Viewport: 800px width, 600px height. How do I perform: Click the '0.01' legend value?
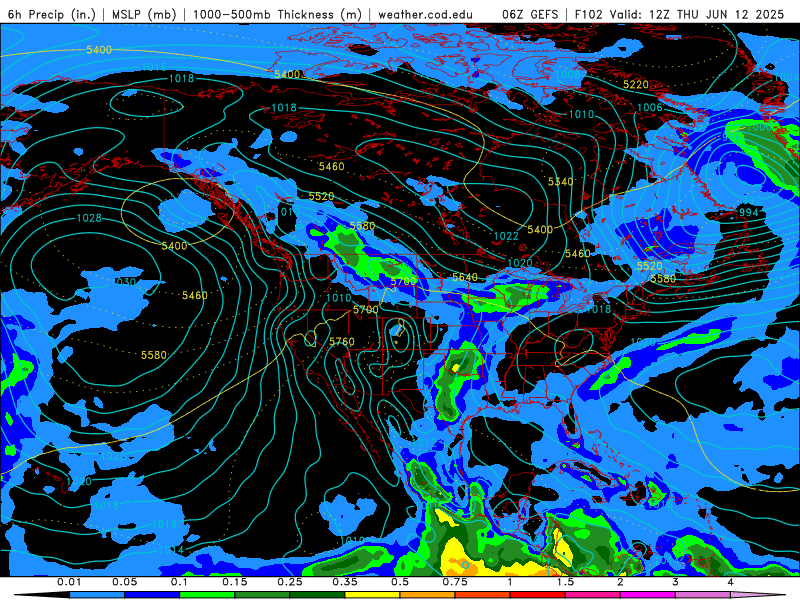pos(69,582)
